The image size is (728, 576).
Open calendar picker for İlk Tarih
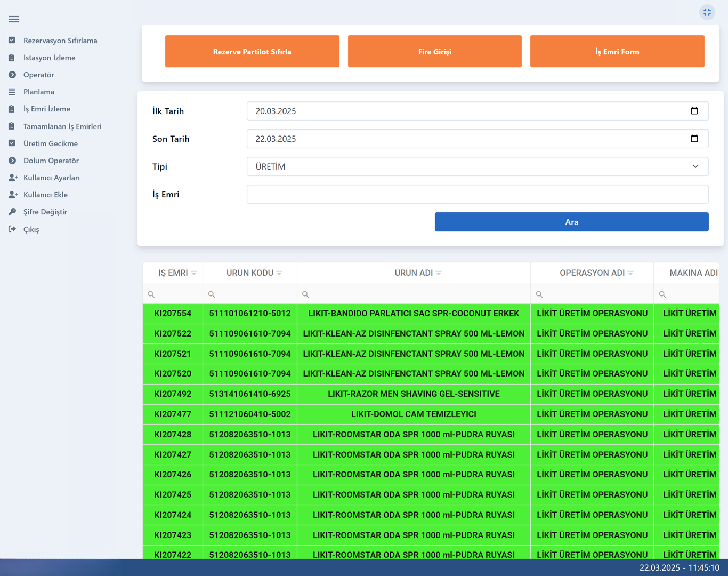point(694,111)
